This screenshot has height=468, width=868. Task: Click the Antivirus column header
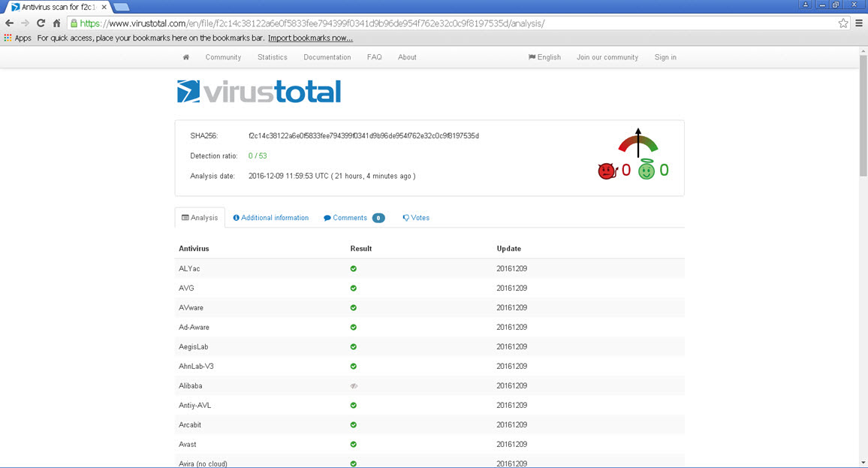194,249
